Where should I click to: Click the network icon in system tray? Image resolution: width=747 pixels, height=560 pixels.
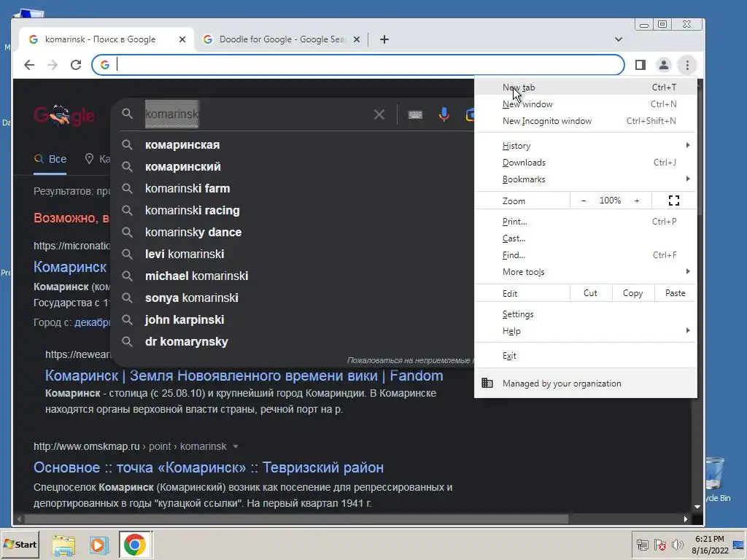click(x=642, y=545)
